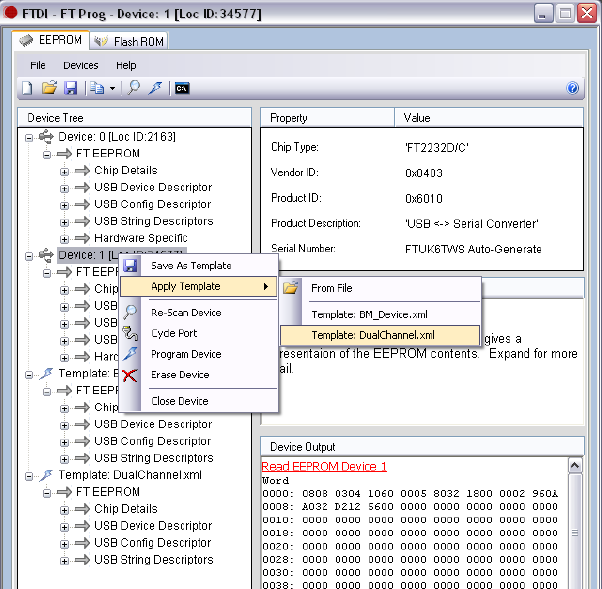Click the From File folder icon
The width and height of the screenshot is (602, 589).
coord(291,288)
